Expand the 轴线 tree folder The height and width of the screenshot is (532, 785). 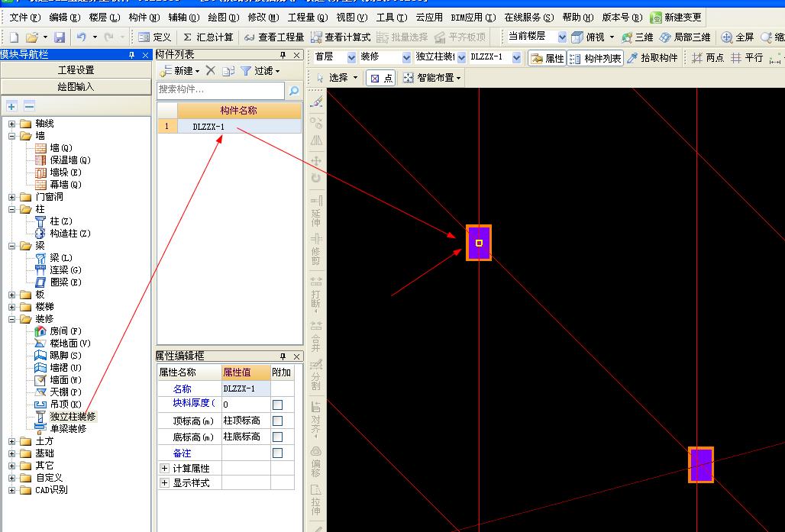point(12,124)
